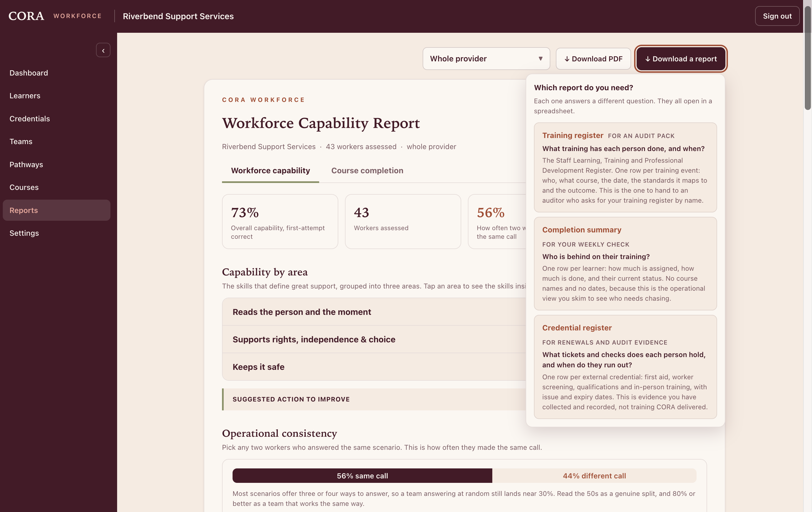Click 'FOR RENEWALS AND AUDIT EVIDENCE' label

(605, 342)
